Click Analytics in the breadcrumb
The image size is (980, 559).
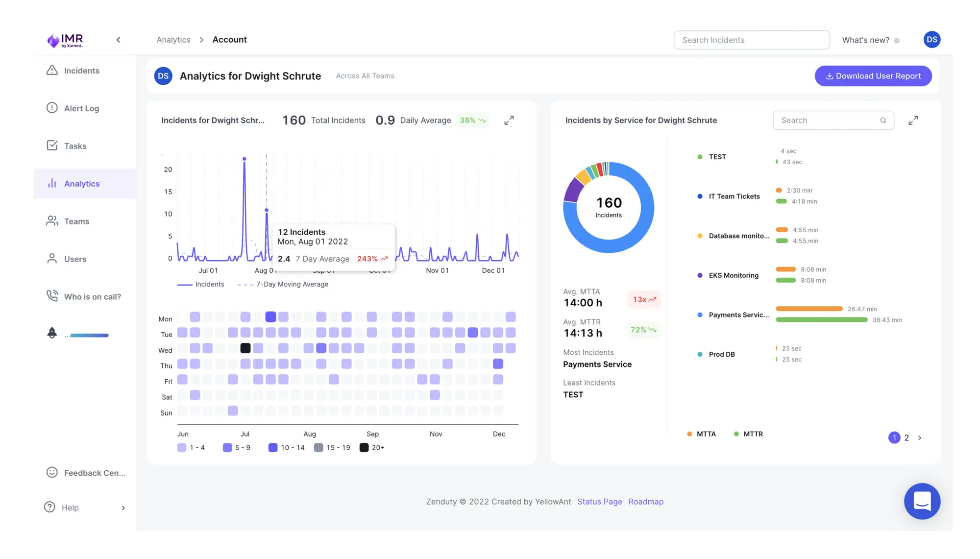coord(173,40)
